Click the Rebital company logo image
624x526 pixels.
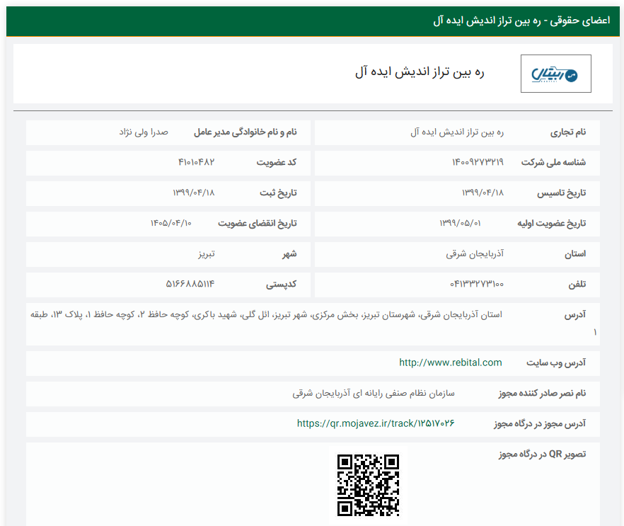556,74
